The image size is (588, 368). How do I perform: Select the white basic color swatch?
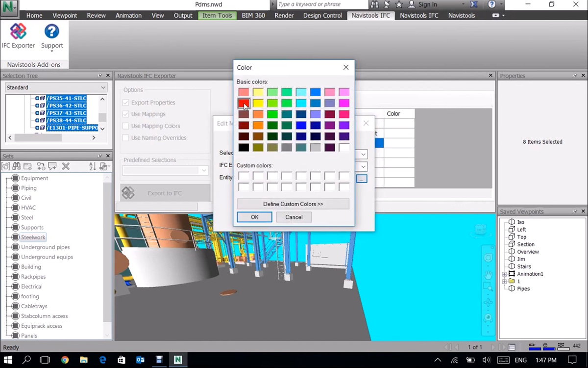click(344, 147)
